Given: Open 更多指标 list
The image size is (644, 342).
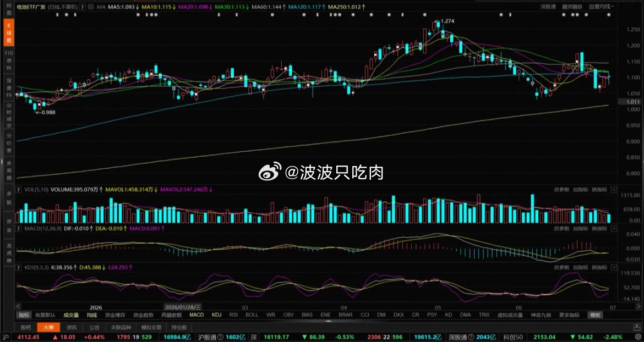Looking at the screenshot, I should pyautogui.click(x=569, y=315).
